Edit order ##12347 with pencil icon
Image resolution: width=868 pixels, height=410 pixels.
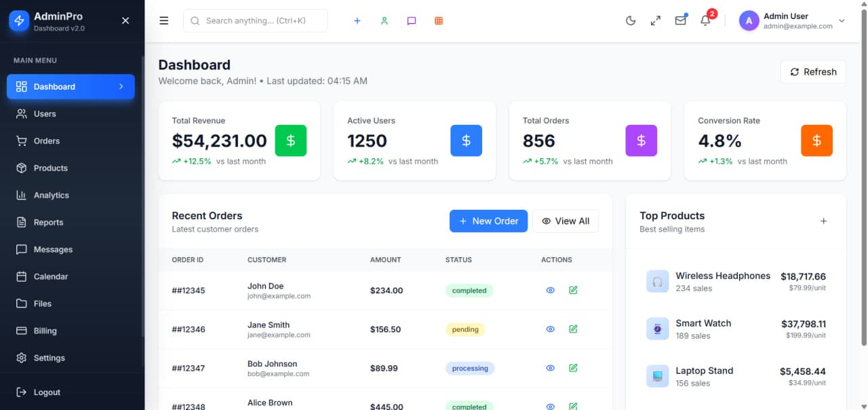click(573, 368)
